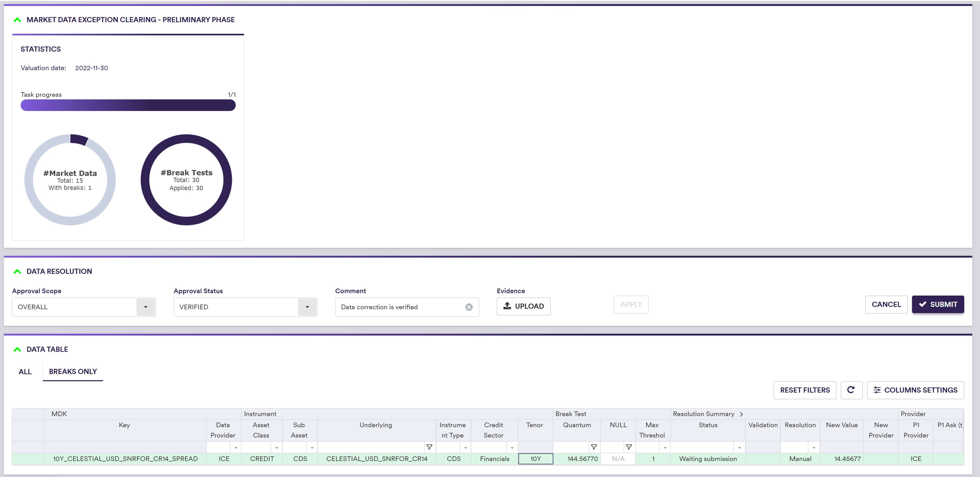Click the Underlying column filter icon

429,447
